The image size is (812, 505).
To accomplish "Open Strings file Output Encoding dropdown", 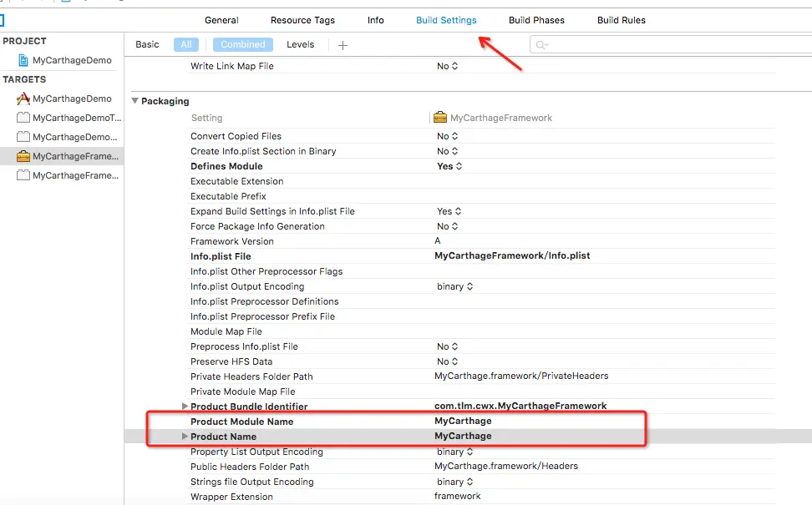I will click(454, 481).
